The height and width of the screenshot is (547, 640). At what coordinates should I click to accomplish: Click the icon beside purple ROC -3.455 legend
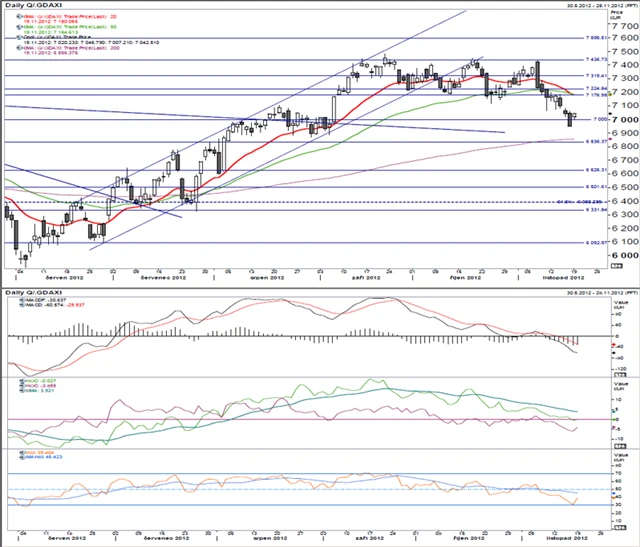point(22,386)
